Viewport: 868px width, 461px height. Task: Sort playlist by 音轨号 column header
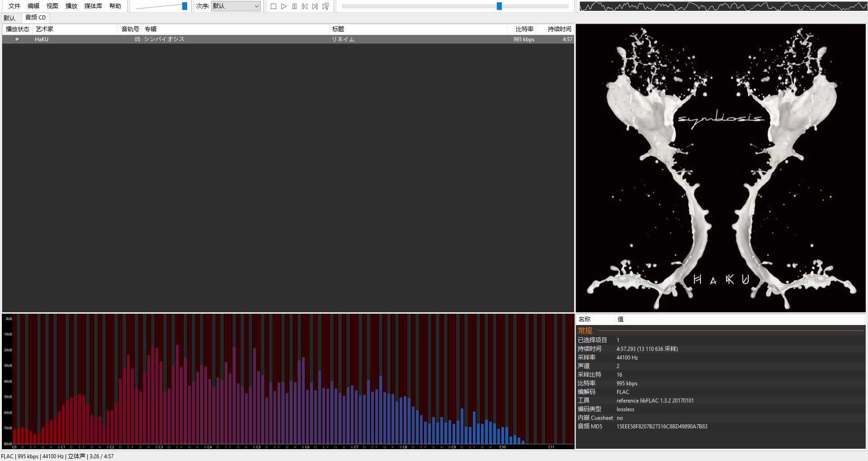[130, 29]
